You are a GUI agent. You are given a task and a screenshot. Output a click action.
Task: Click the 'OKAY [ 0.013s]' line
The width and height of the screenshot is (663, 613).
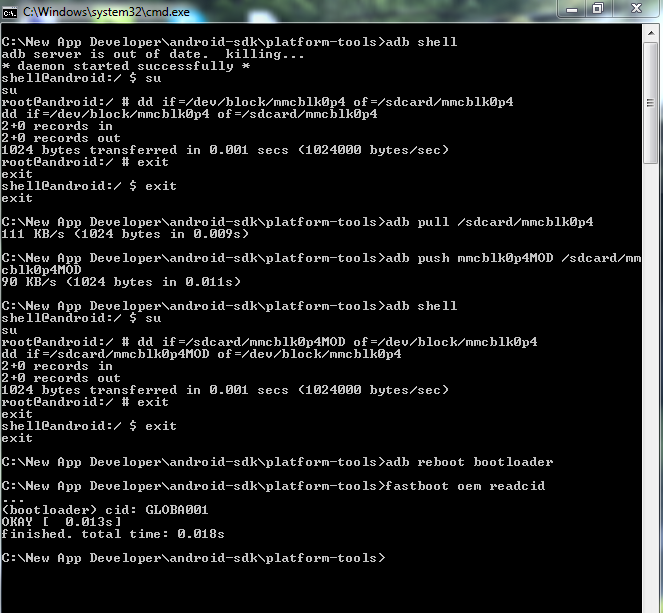61,522
